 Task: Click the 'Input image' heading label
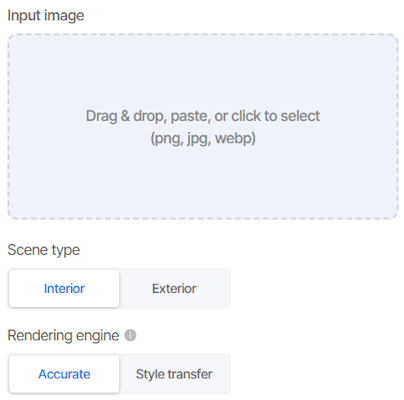[46, 16]
